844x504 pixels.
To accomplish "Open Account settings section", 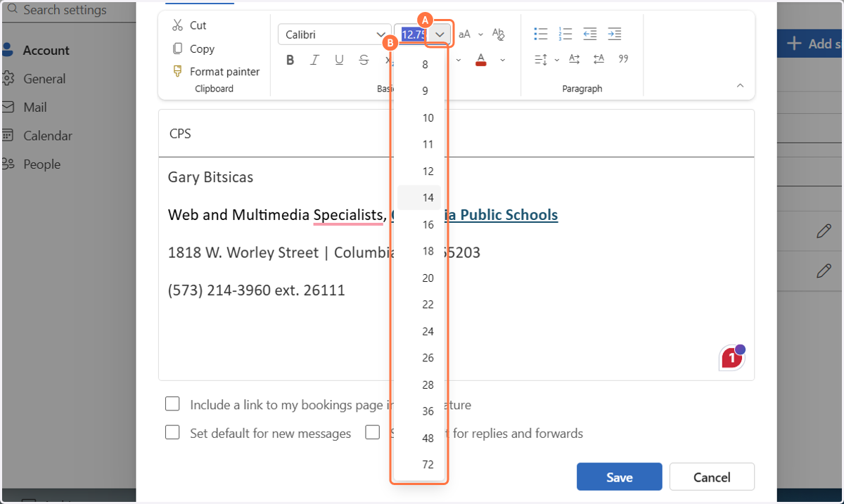I will click(x=46, y=51).
